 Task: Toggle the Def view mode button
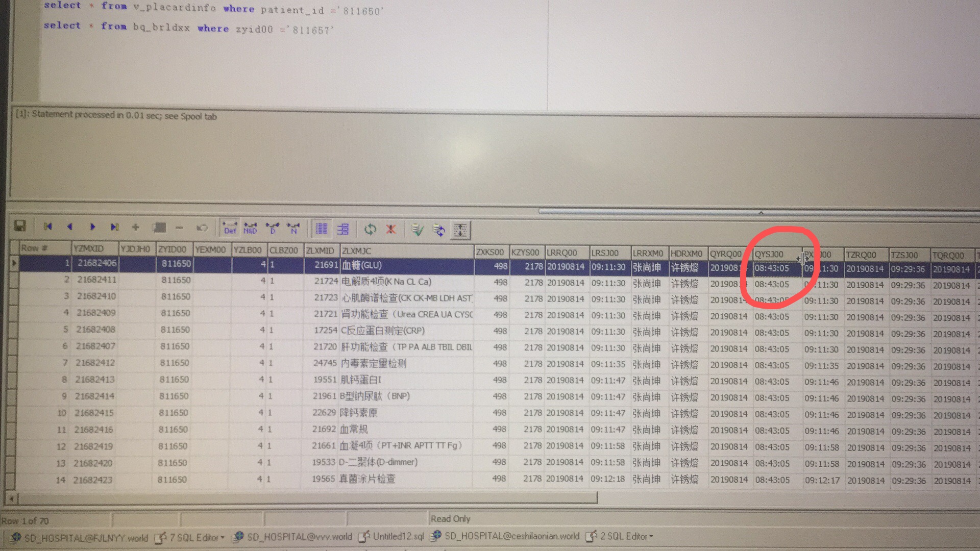230,228
